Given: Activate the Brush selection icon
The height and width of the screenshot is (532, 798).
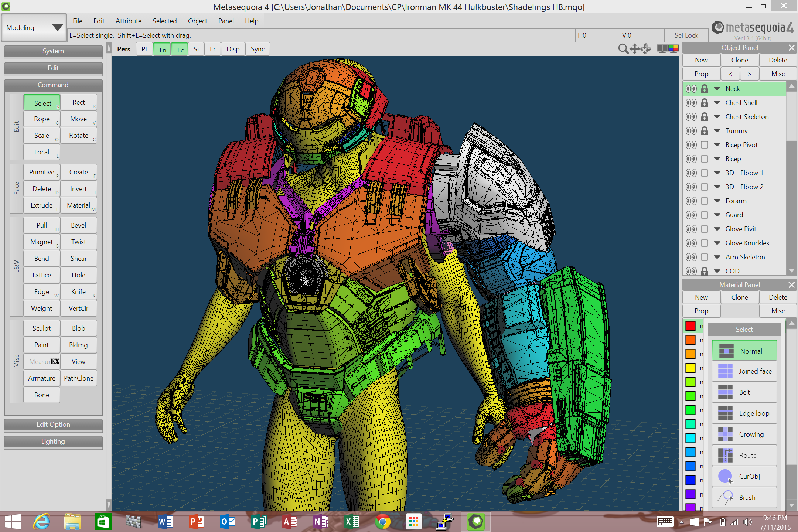Looking at the screenshot, I should [x=725, y=497].
